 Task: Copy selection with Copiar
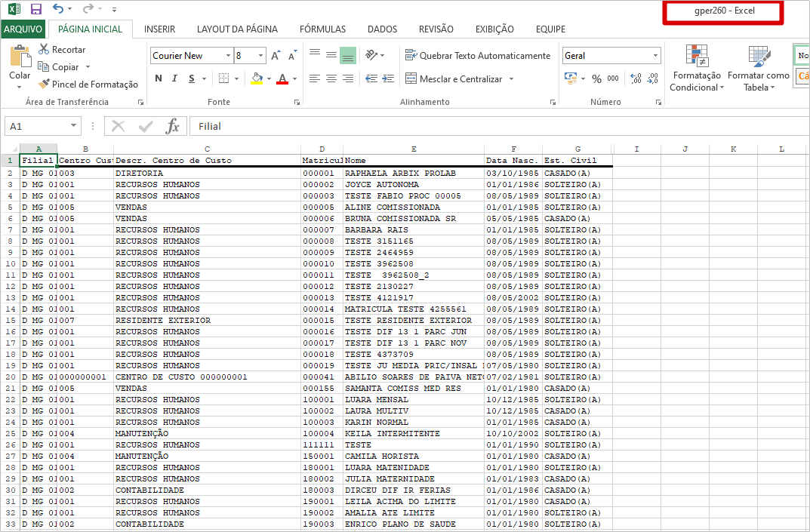59,67
